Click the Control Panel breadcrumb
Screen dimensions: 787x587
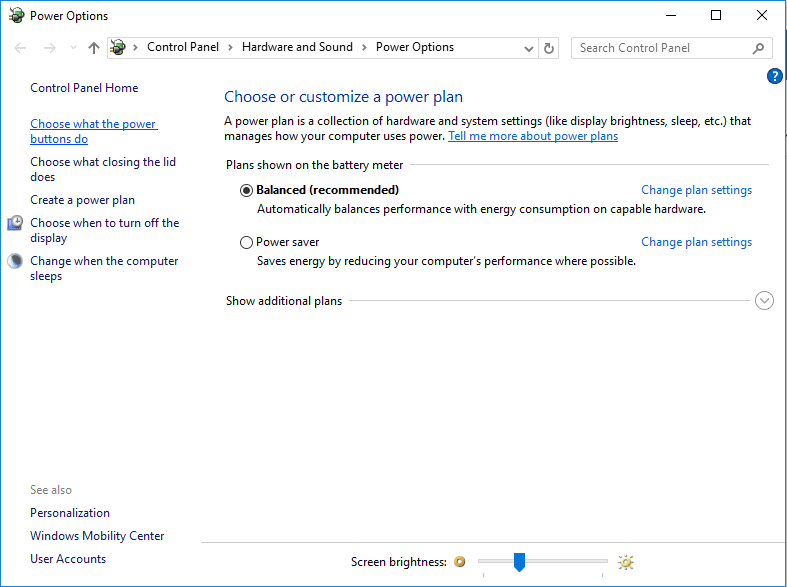point(183,47)
